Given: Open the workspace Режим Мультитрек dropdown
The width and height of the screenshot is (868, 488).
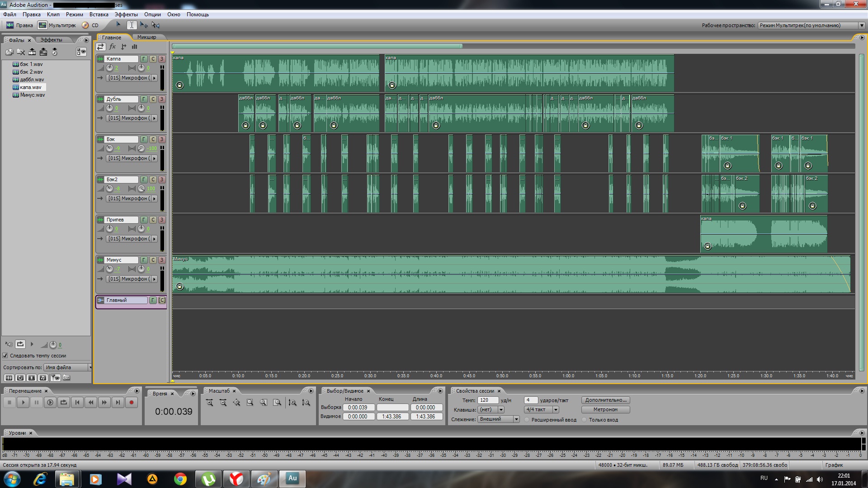Looking at the screenshot, I should pyautogui.click(x=861, y=25).
